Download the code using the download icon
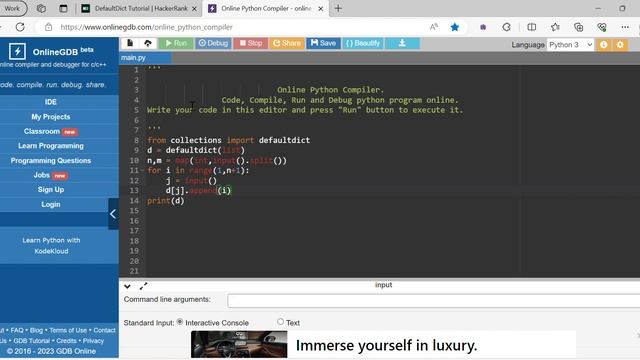 tap(402, 43)
